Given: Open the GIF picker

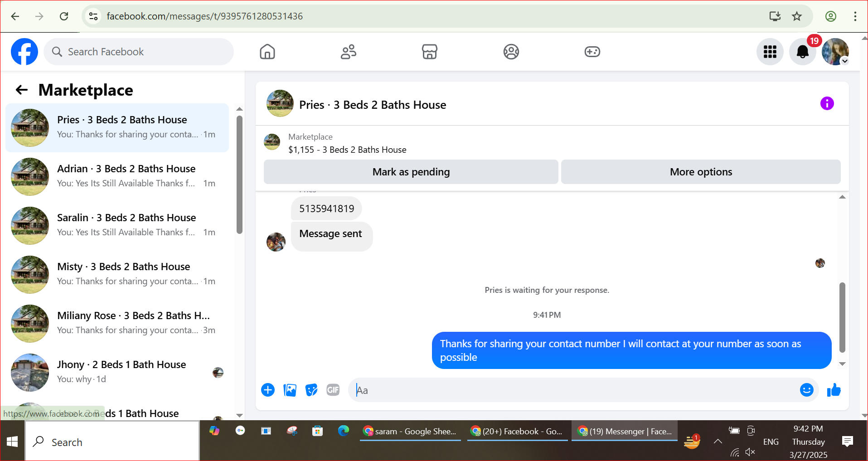Looking at the screenshot, I should [x=333, y=390].
